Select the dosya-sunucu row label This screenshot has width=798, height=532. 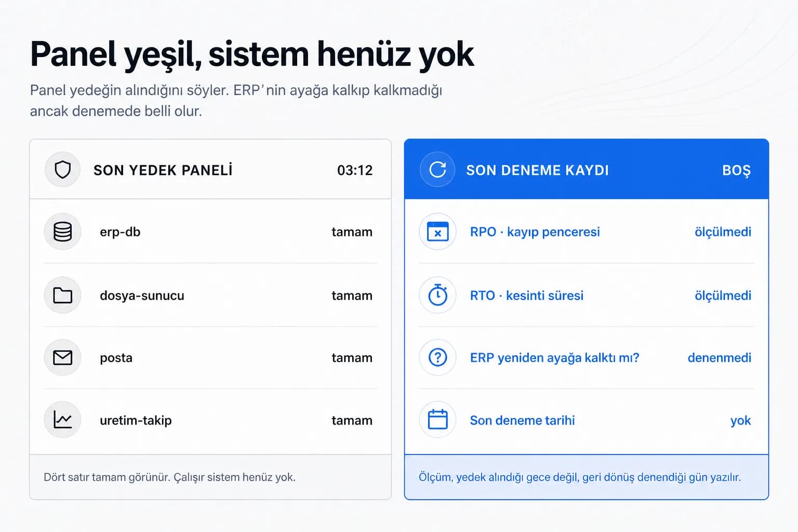tap(142, 295)
